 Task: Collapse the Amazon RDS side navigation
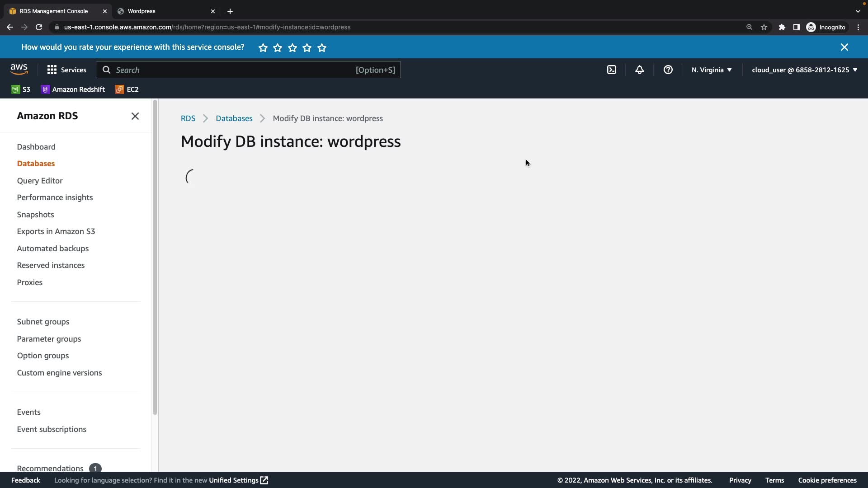(135, 116)
